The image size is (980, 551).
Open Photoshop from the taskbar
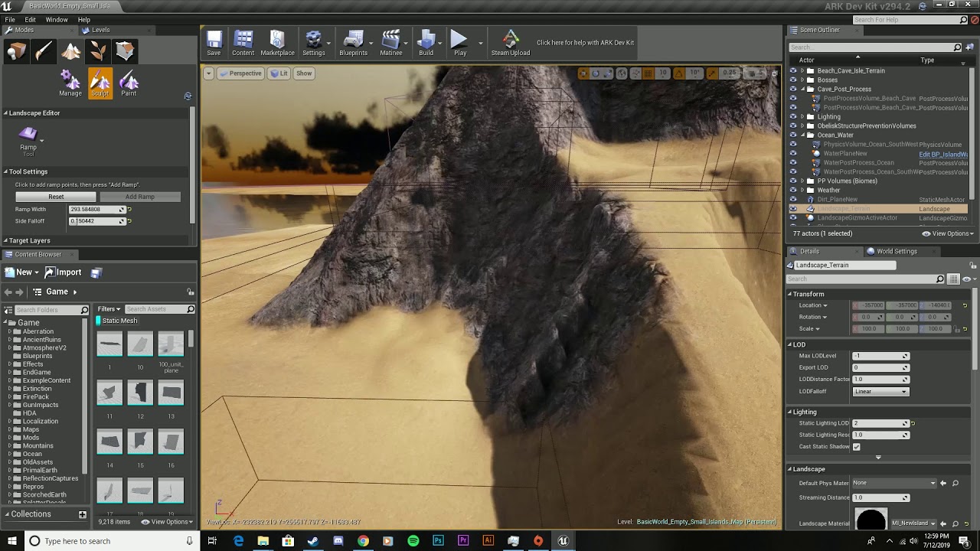(438, 541)
